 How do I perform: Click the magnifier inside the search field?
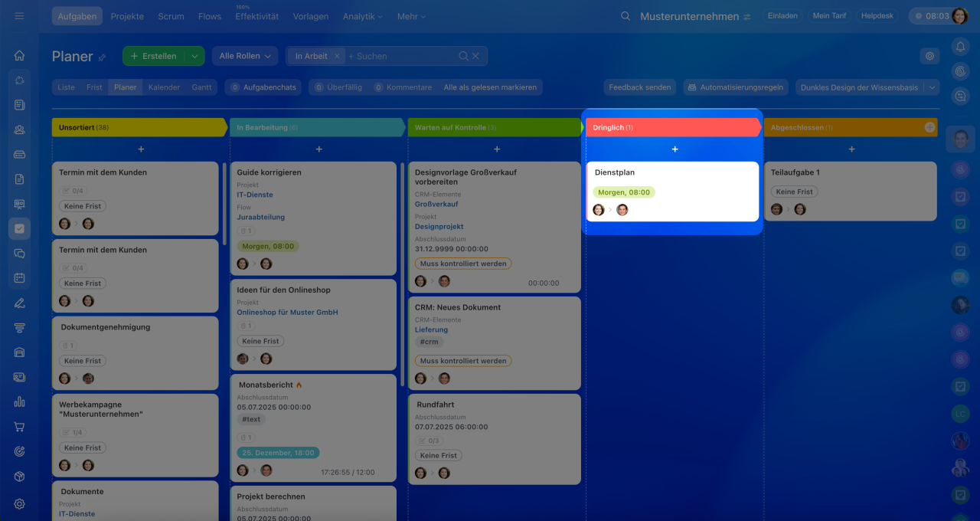point(463,56)
